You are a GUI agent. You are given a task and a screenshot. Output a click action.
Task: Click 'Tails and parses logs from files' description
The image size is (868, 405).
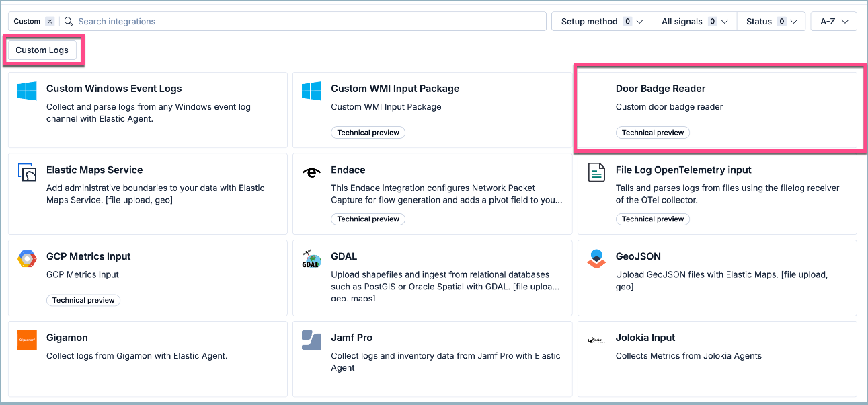tap(727, 194)
